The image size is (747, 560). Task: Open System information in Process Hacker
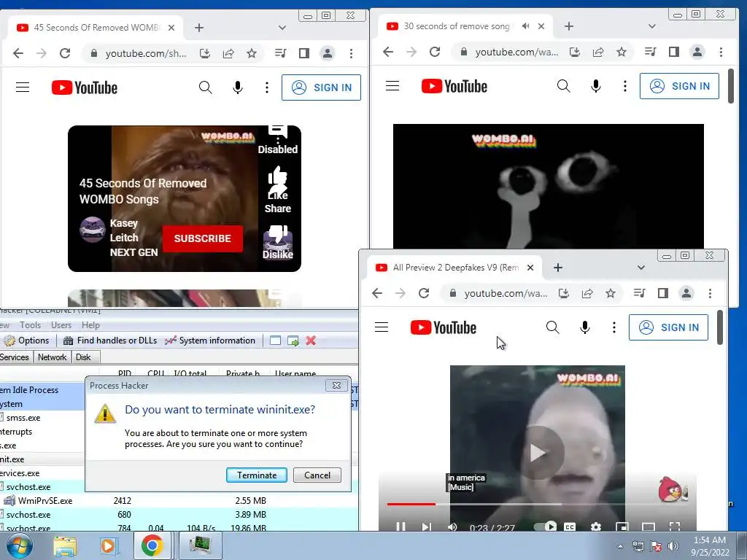(210, 341)
